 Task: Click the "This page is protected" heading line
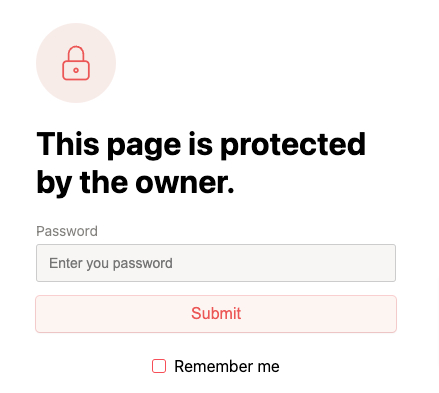tap(201, 145)
